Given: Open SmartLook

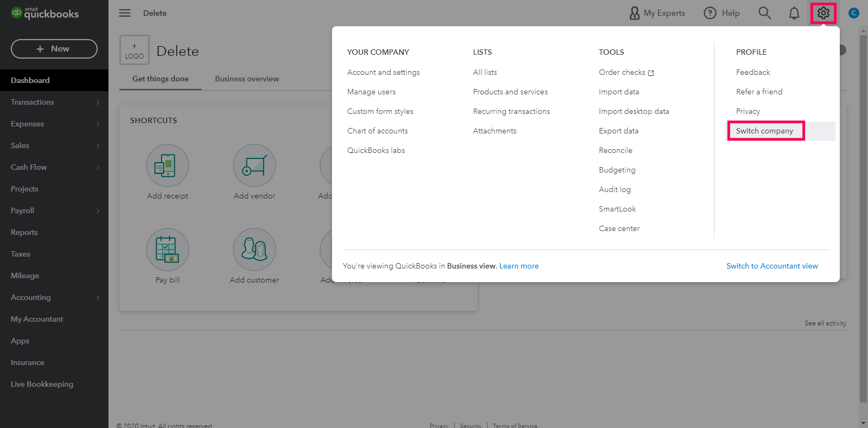Looking at the screenshot, I should click(617, 209).
